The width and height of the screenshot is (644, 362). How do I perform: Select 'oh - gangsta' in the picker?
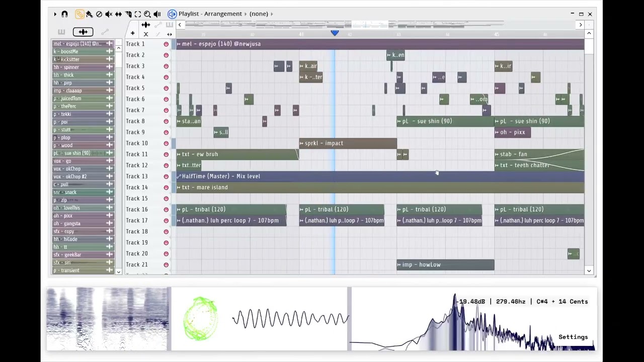coord(83,224)
